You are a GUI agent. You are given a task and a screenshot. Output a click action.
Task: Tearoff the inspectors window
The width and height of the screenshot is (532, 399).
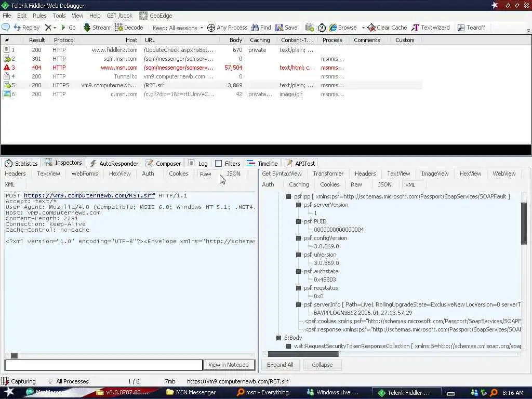coord(471,28)
